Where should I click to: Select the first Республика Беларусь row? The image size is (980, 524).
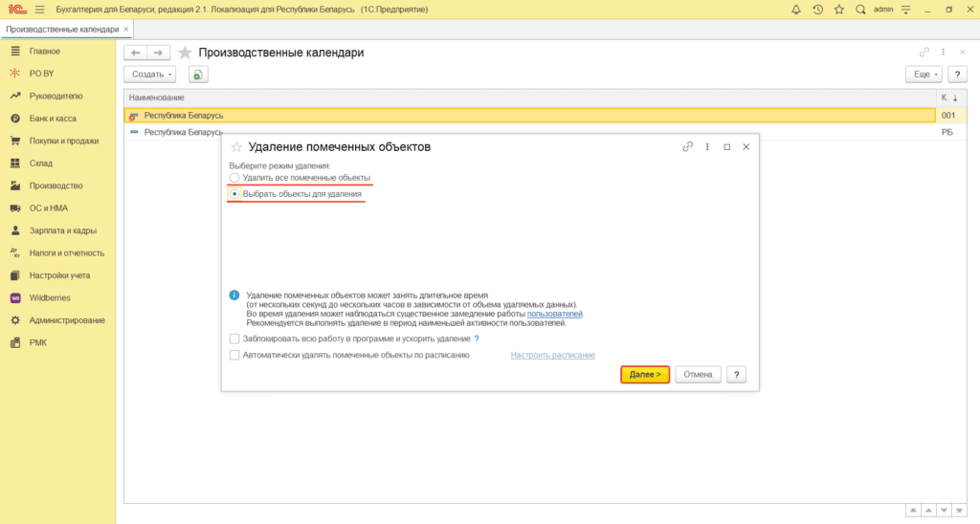[184, 115]
